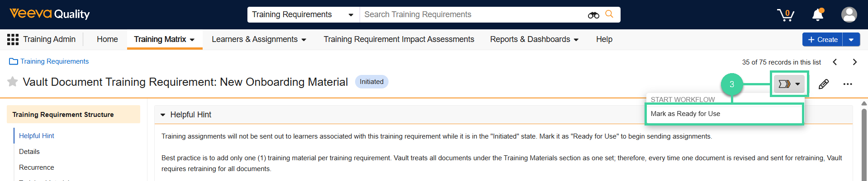The width and height of the screenshot is (868, 181).
Task: Click the binoculars advanced search icon
Action: 593,15
